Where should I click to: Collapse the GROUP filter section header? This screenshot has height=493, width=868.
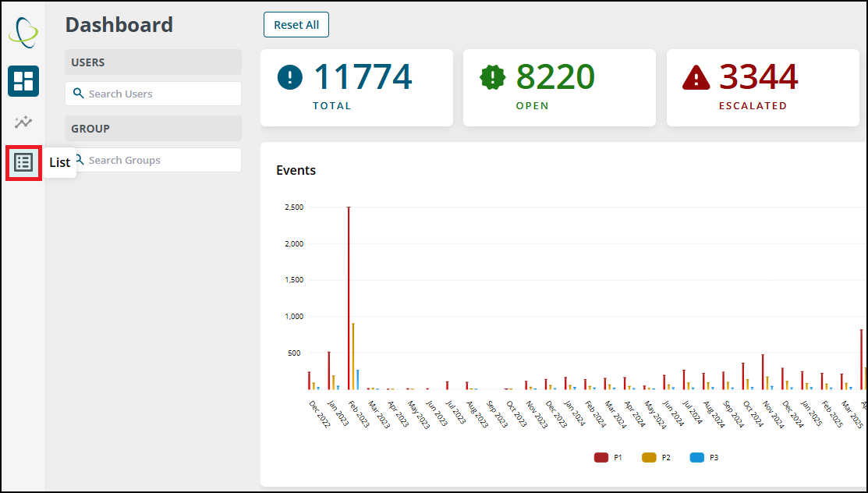point(154,128)
